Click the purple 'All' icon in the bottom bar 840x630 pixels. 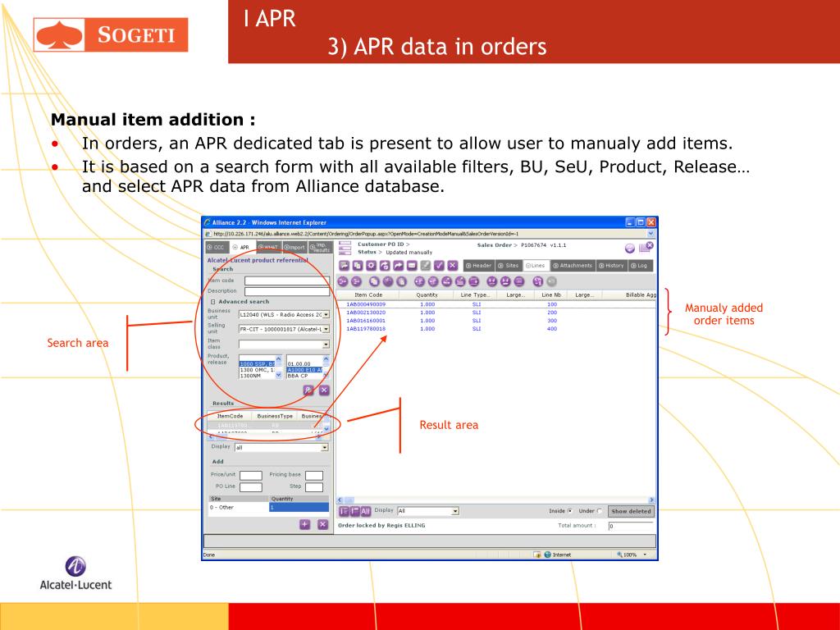[365, 511]
